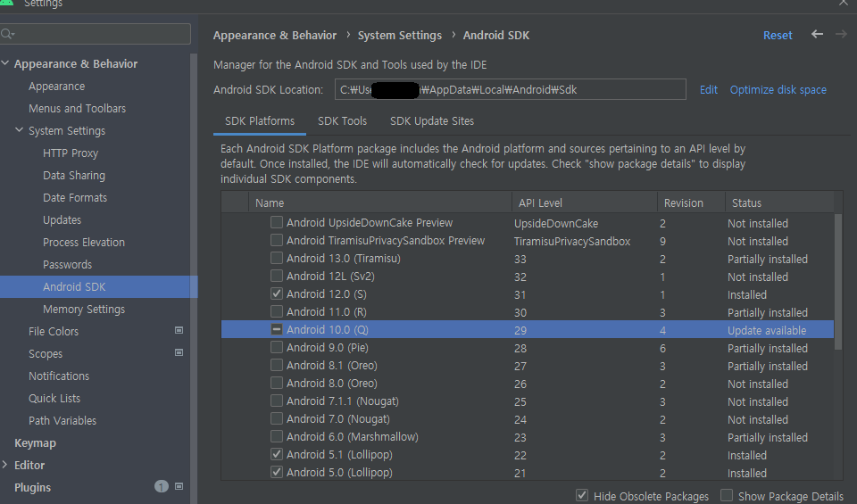Open Quick Lists settings
The image size is (857, 504).
tap(54, 398)
